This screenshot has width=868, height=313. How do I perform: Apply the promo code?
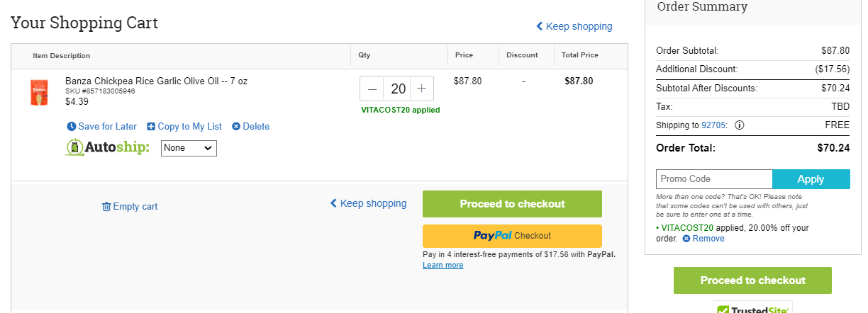click(x=811, y=179)
